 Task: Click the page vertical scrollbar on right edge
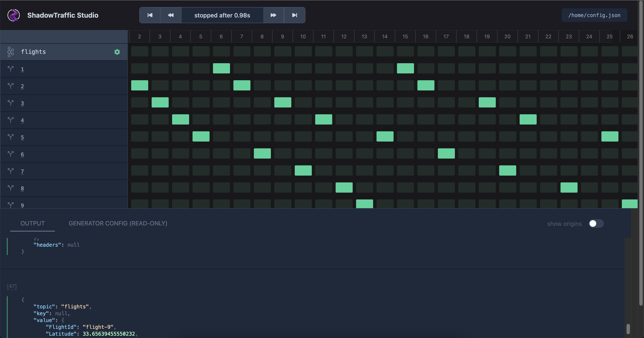(x=641, y=153)
